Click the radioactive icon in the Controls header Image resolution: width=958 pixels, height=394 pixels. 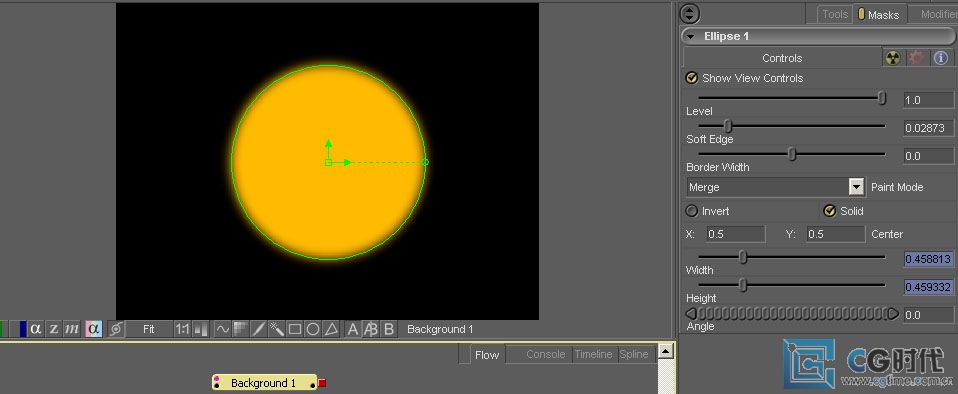point(893,58)
